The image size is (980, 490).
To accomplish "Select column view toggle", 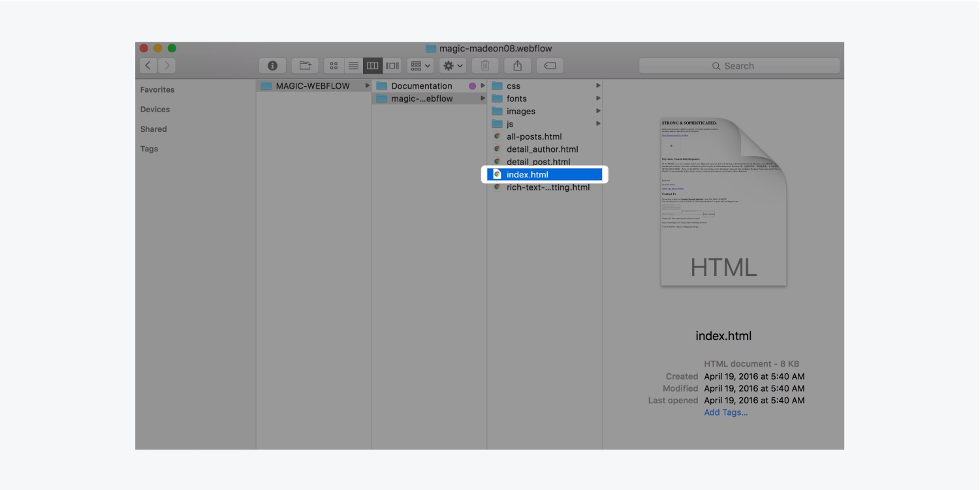I will click(x=372, y=66).
